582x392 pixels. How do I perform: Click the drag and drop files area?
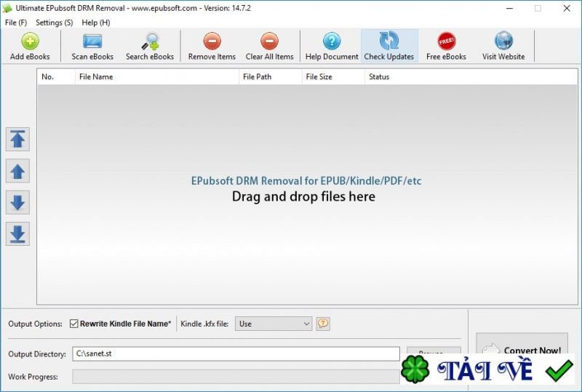(307, 194)
